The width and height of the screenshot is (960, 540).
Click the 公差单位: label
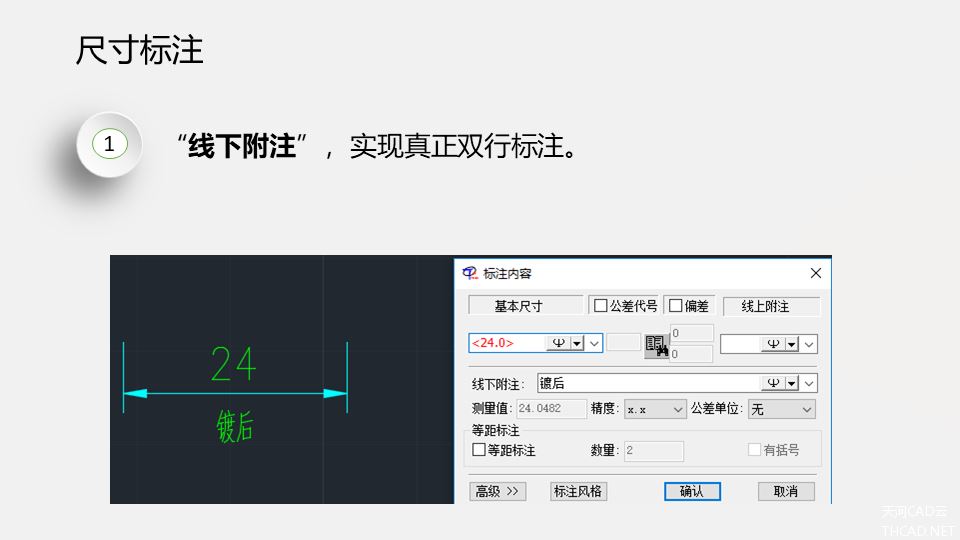point(717,408)
